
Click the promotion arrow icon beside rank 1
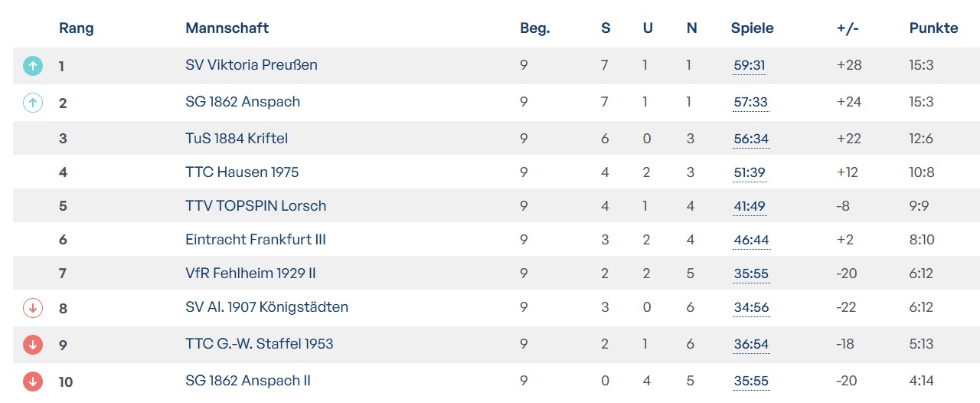[32, 66]
